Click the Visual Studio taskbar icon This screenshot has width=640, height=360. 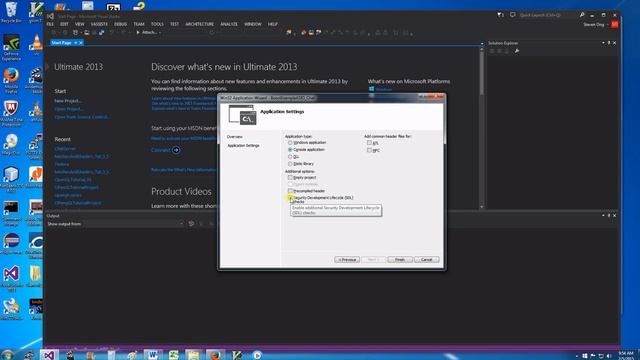[49, 355]
